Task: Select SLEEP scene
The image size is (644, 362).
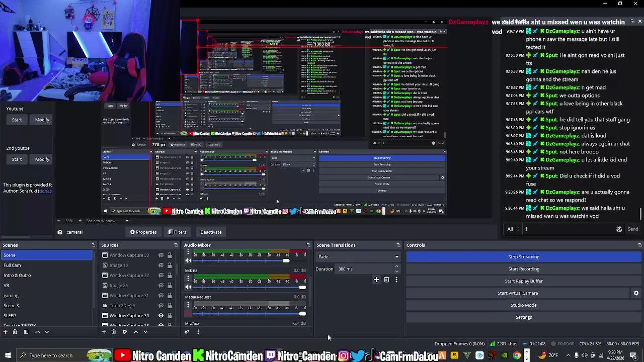Action: (47, 316)
